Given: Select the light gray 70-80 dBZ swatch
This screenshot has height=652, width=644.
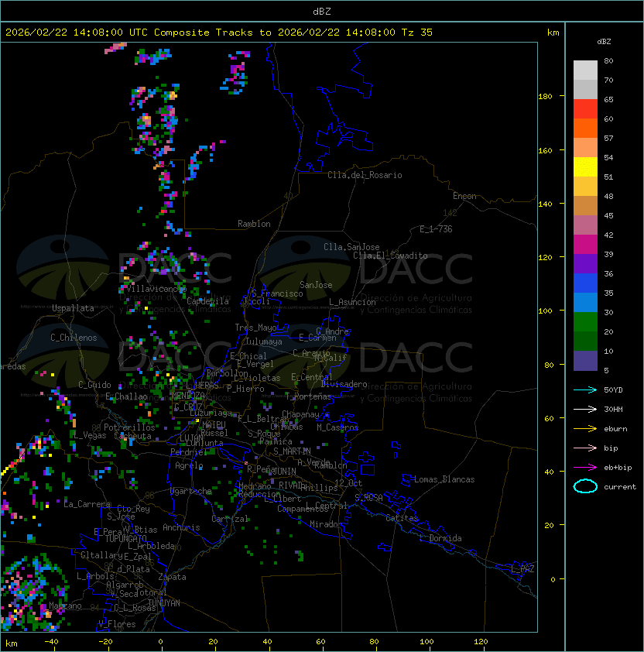Looking at the screenshot, I should [x=585, y=70].
